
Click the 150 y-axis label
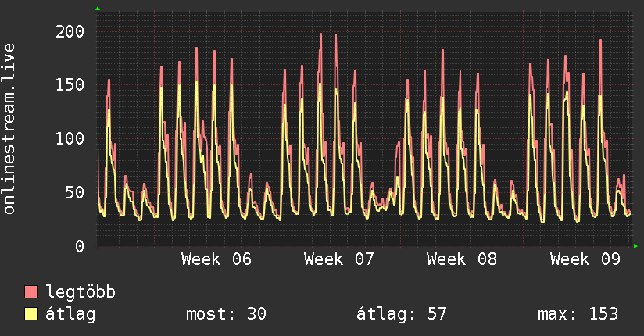tap(70, 85)
